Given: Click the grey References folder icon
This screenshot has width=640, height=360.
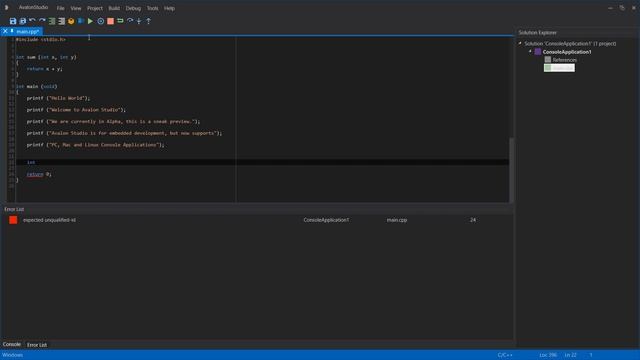Looking at the screenshot, I should point(548,60).
